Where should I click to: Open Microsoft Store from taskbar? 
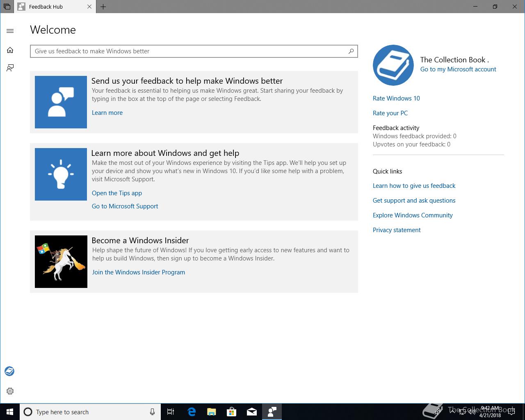click(232, 412)
